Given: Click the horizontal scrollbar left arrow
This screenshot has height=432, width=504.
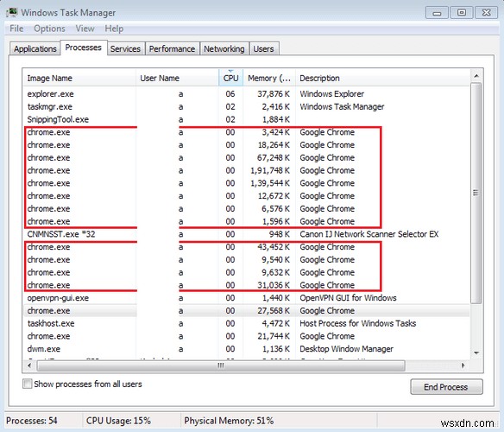Looking at the screenshot, I should [x=29, y=365].
